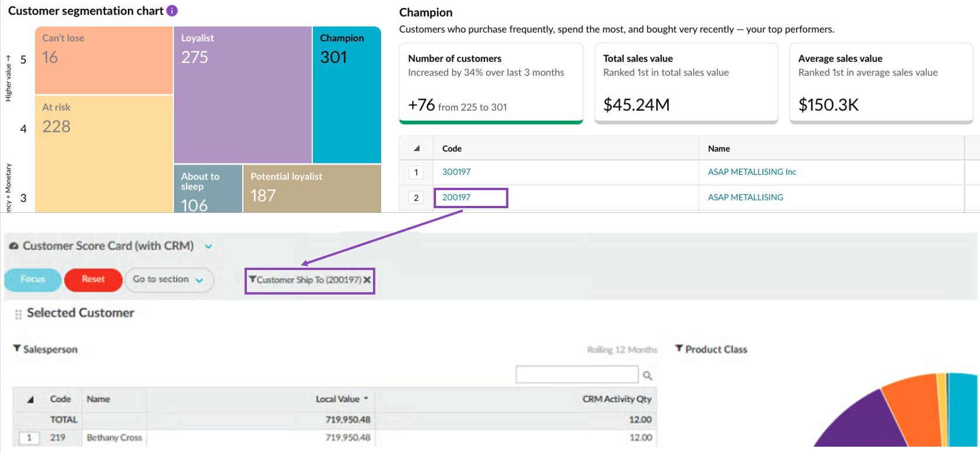The image size is (980, 452).
Task: Remove the Customer Ship To filter
Action: (x=367, y=280)
